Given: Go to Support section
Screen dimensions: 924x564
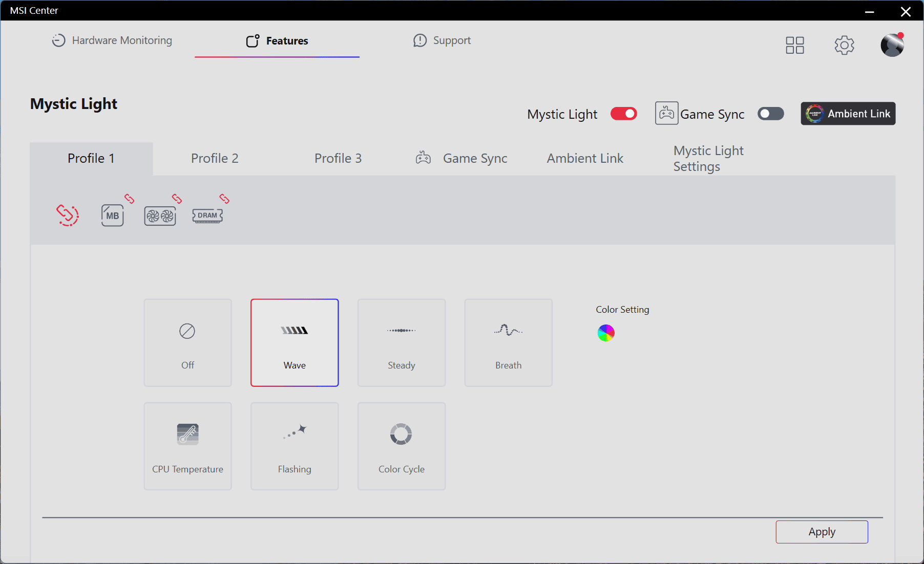Looking at the screenshot, I should (442, 40).
